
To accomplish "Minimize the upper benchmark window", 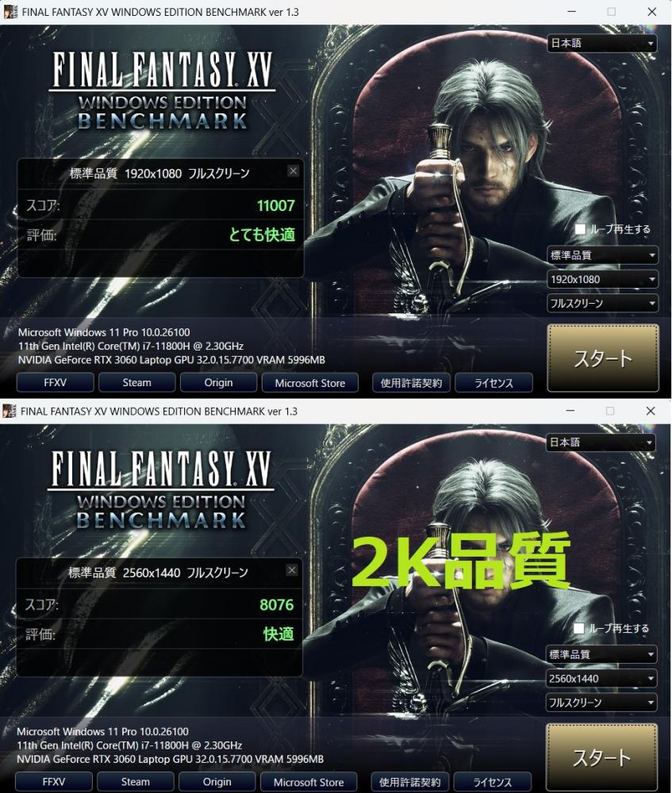I will (x=572, y=12).
